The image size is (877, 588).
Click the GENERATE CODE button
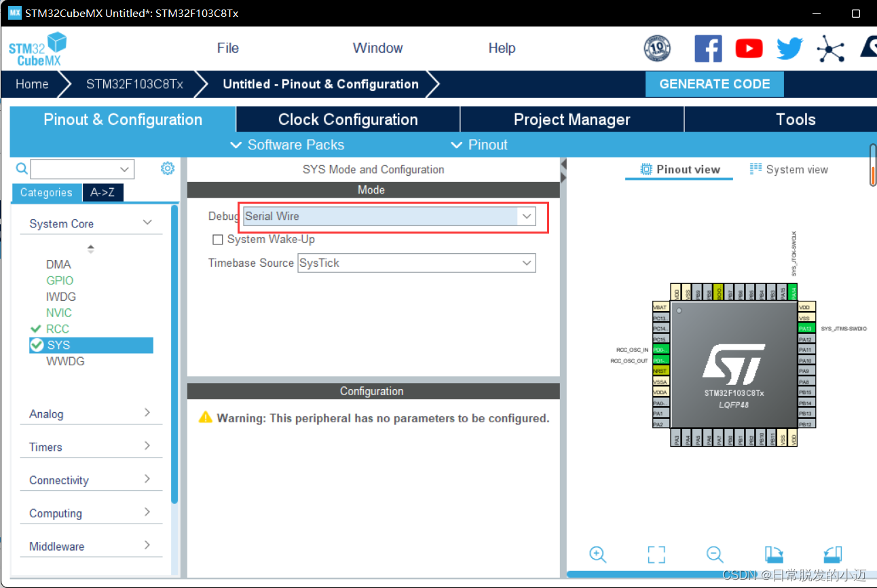[715, 84]
